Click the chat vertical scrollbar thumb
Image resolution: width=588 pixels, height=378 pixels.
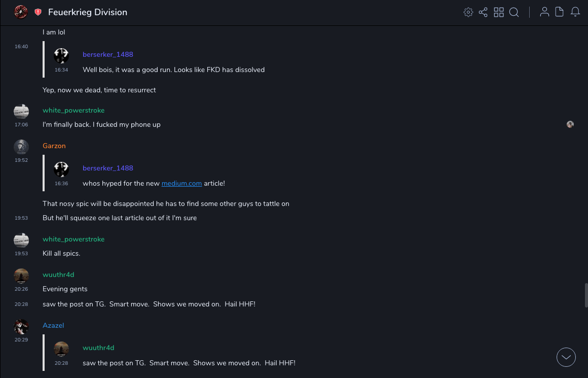click(x=586, y=295)
